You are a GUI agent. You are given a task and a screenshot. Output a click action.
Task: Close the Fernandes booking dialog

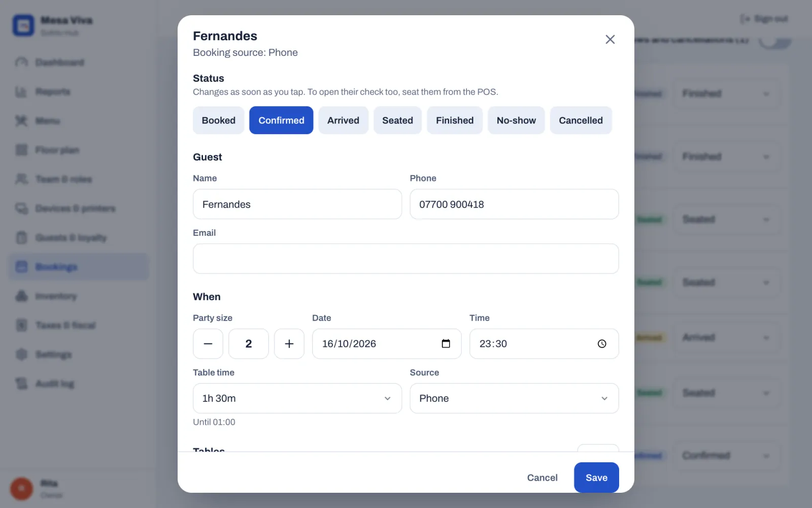(610, 40)
